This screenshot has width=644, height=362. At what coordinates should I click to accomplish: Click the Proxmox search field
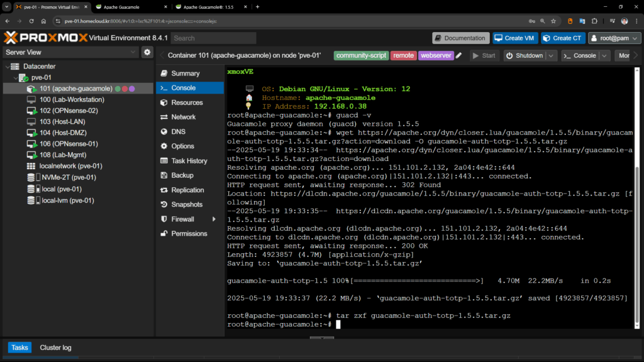pos(213,38)
